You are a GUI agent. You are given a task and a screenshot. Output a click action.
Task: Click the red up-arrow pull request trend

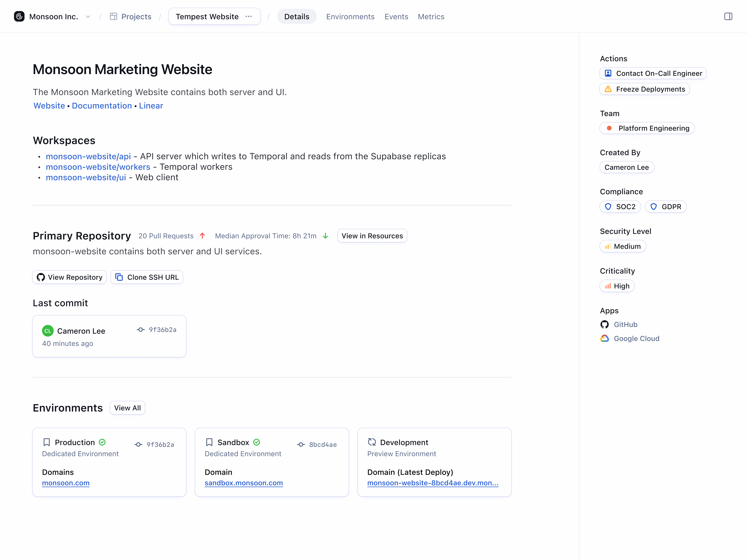202,236
